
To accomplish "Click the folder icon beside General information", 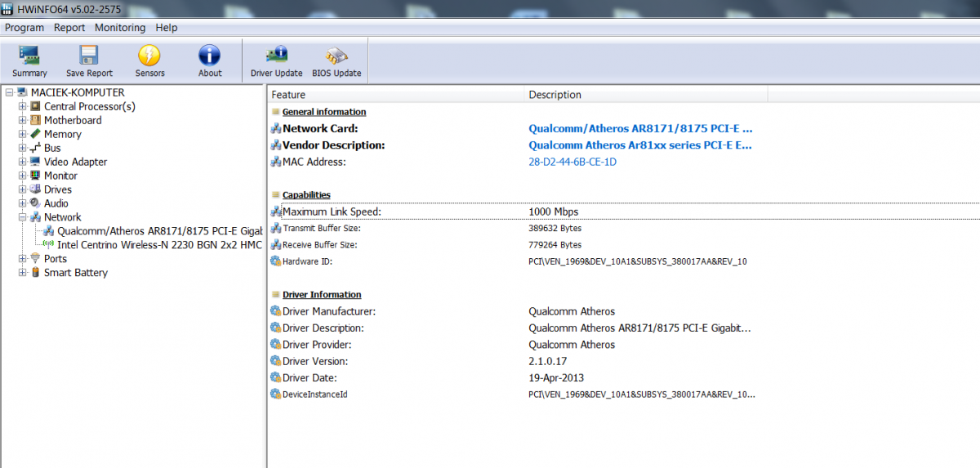I will click(x=276, y=112).
